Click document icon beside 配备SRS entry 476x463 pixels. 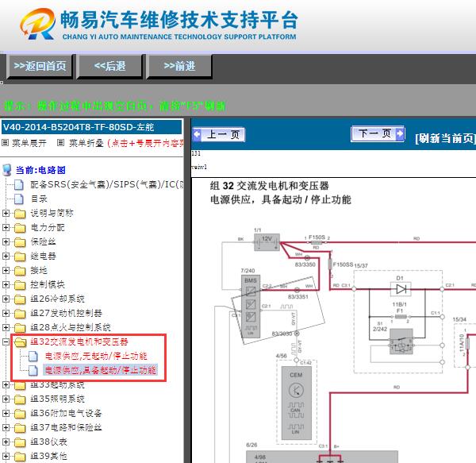pos(19,185)
